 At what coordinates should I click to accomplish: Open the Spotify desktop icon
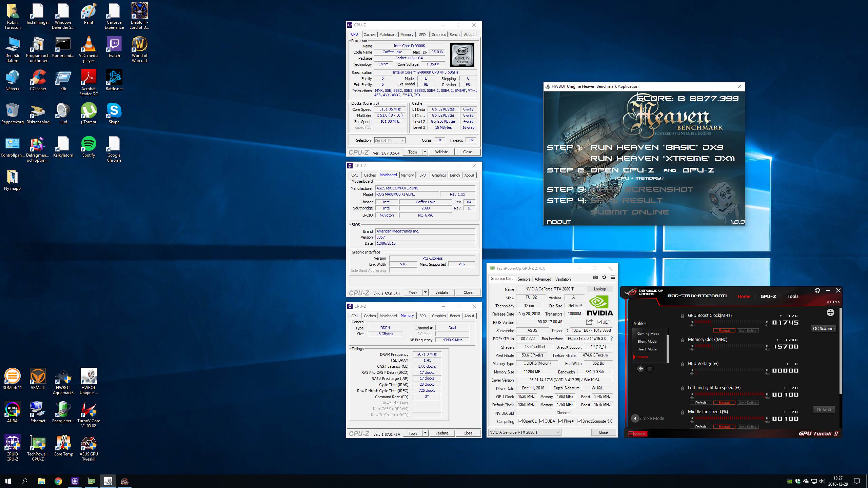[x=88, y=147]
